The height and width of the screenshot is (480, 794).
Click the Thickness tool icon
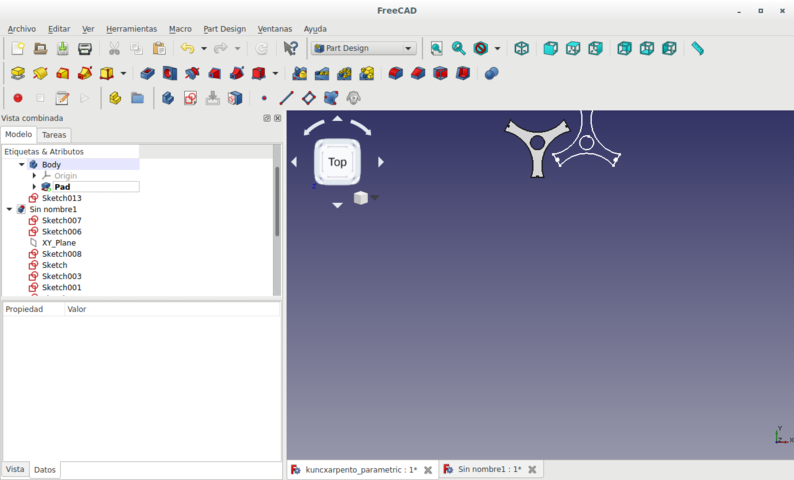coord(462,73)
